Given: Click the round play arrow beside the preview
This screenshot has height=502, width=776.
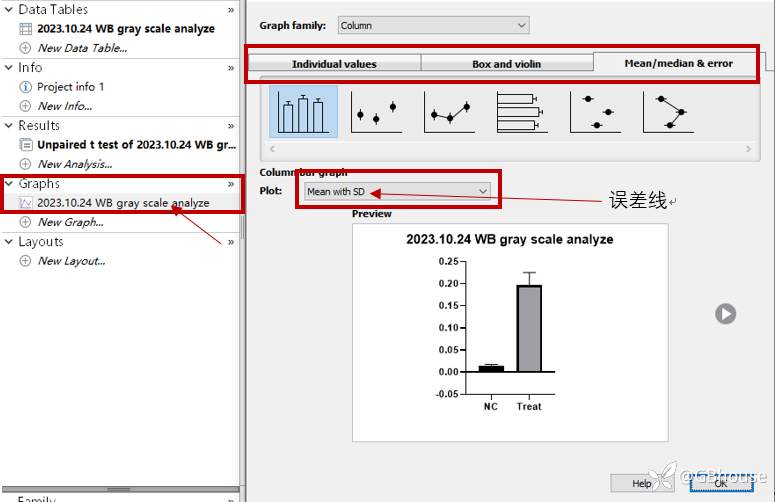Looking at the screenshot, I should 725,314.
